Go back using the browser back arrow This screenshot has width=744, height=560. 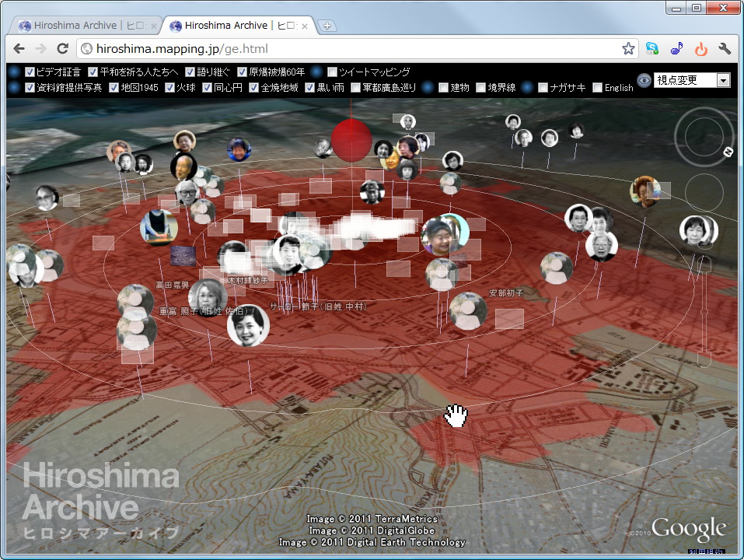(19, 48)
